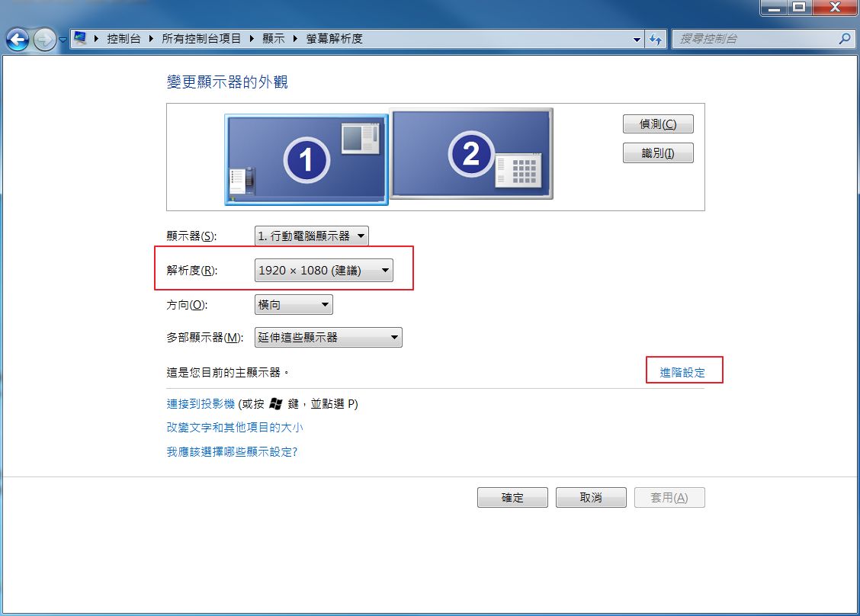
Task: Open the 多部顯示器 延伸這些顯示器 dropdown
Action: [328, 337]
